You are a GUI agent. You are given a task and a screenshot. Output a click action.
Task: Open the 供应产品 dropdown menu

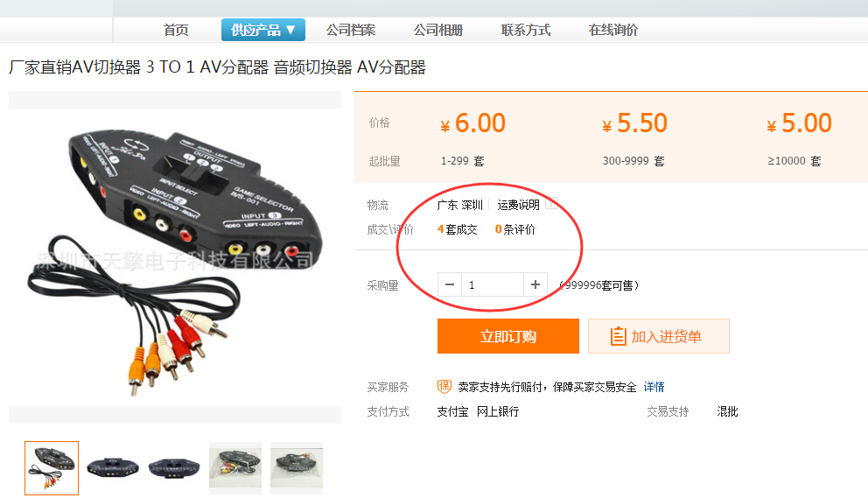(263, 30)
